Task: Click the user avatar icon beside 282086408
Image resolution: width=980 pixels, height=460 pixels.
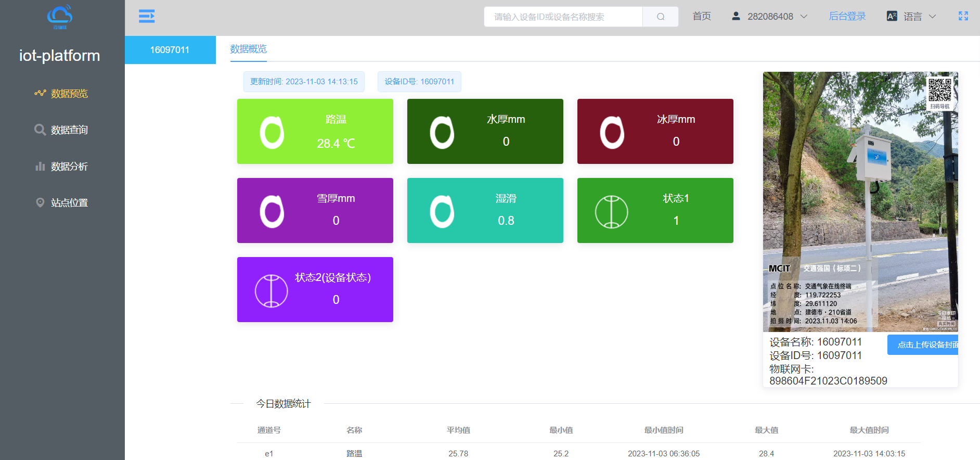Action: [736, 16]
